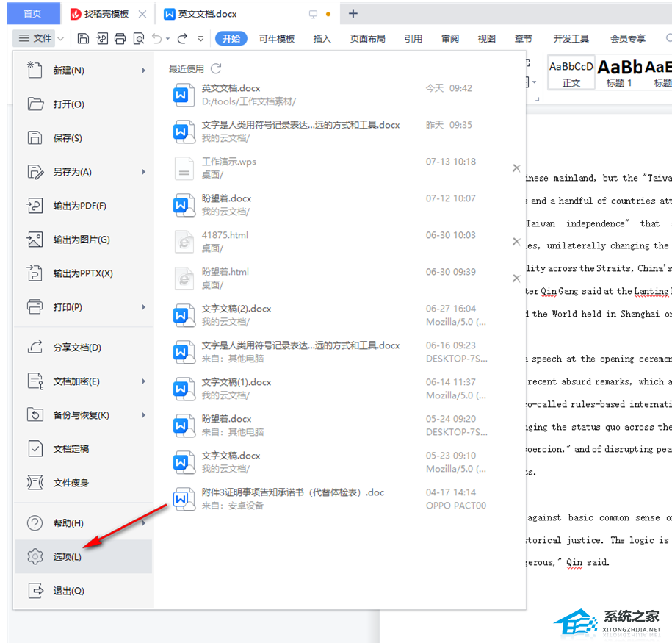Open the 可牛模板 ribbon tab
Viewport: 672px width, 643px height.
277,39
